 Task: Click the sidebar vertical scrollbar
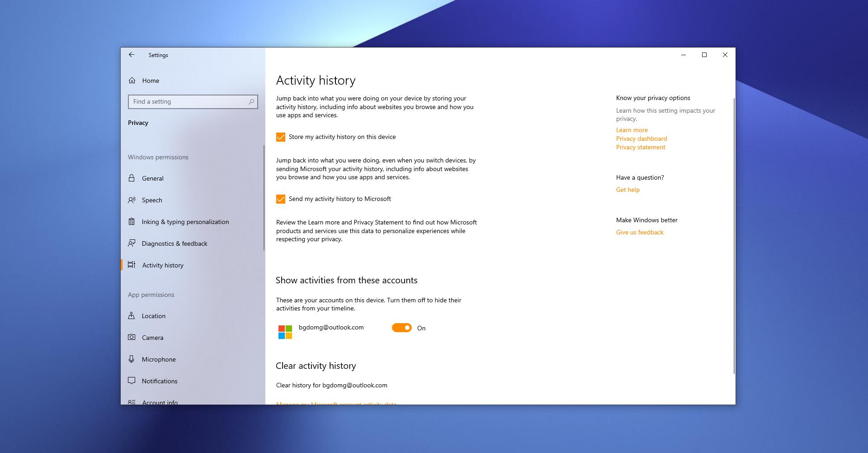coord(264,197)
